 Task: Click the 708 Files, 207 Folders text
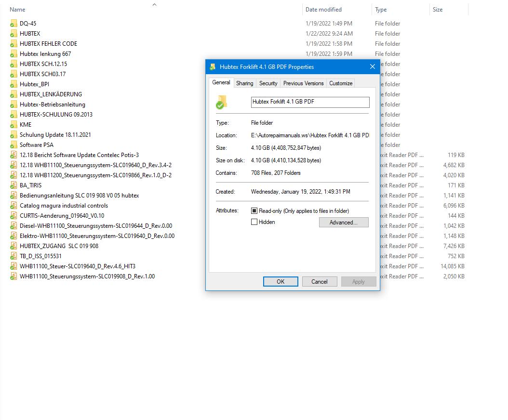coord(276,173)
